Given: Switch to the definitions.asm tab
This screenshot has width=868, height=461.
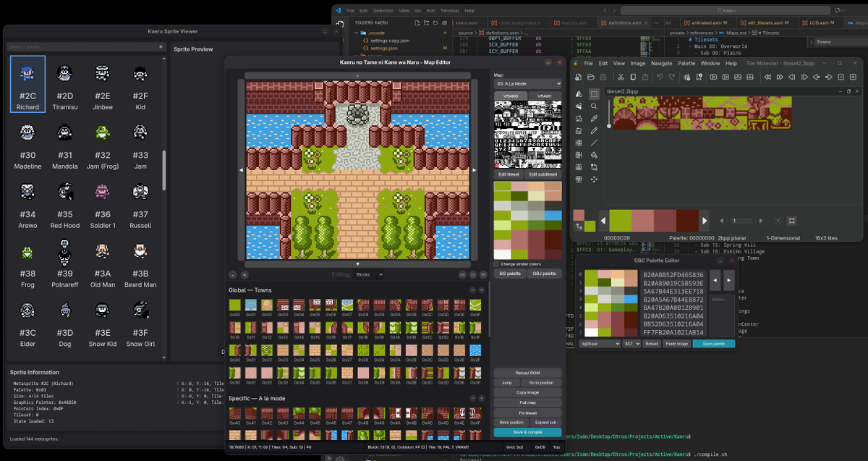Looking at the screenshot, I should click(x=625, y=22).
